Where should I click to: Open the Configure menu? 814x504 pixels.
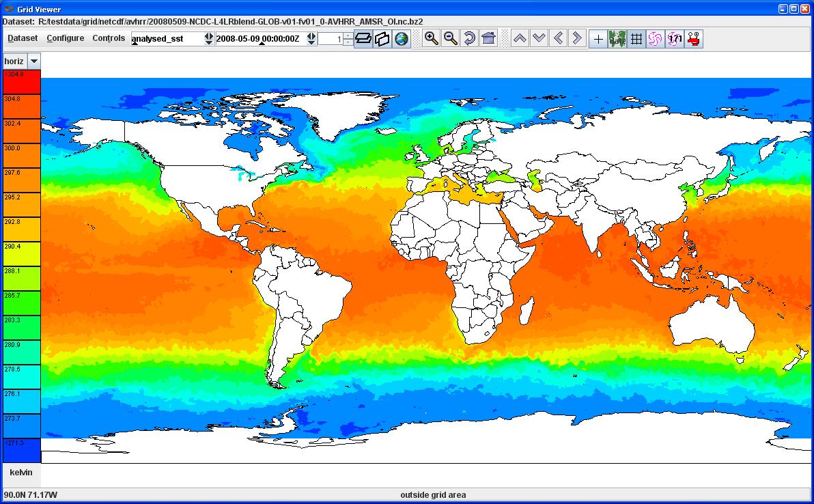(x=66, y=38)
